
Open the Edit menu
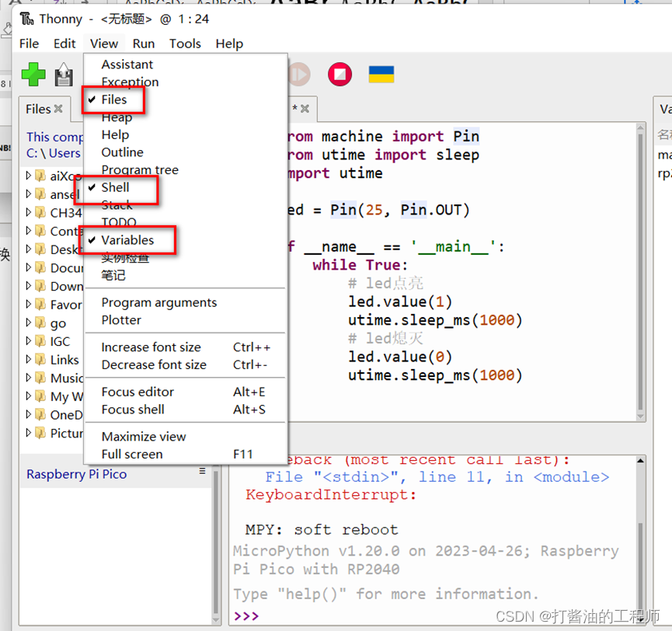(x=64, y=44)
